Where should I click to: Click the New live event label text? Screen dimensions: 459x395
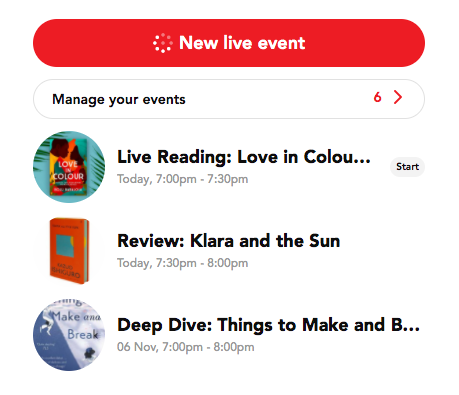pyautogui.click(x=242, y=43)
